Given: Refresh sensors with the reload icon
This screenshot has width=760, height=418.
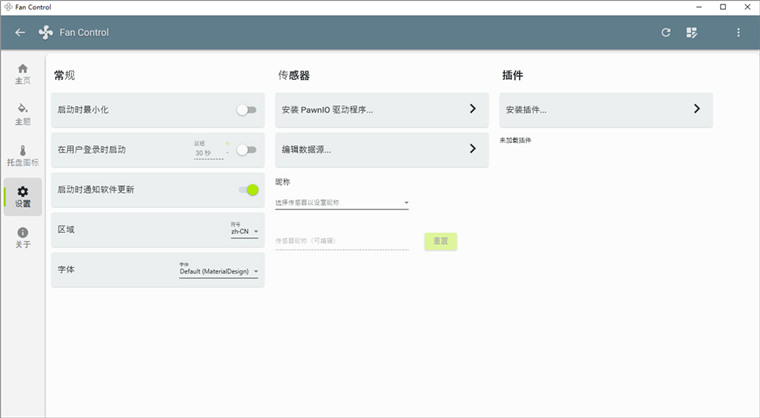Looking at the screenshot, I should 666,32.
